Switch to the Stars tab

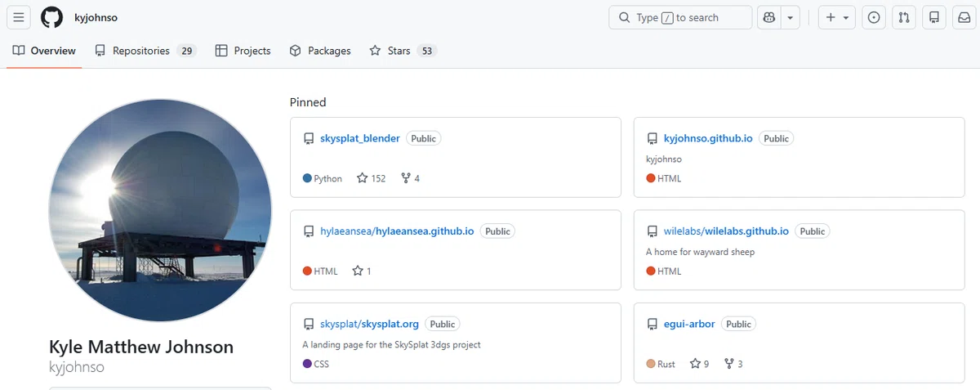(403, 51)
